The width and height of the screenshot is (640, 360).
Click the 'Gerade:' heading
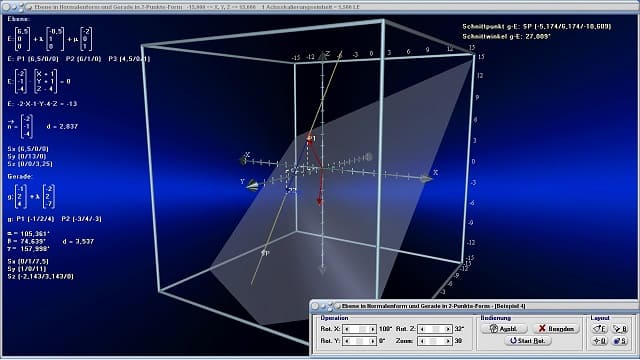point(20,176)
